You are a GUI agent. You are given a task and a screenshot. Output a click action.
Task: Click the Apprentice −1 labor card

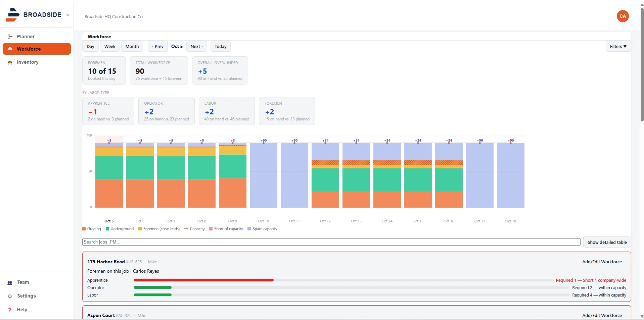coord(108,111)
